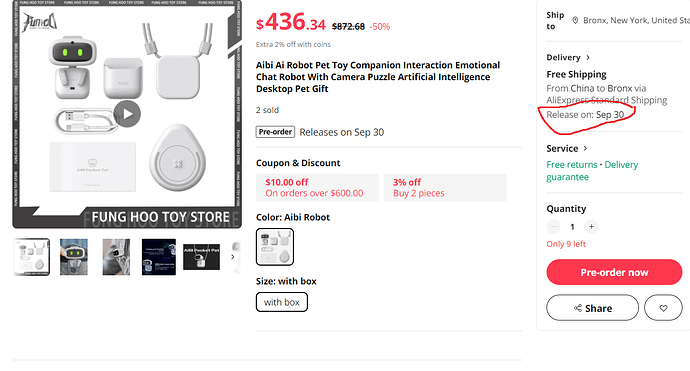
Task: Show next thumbnails with the arrow
Action: pos(233,257)
